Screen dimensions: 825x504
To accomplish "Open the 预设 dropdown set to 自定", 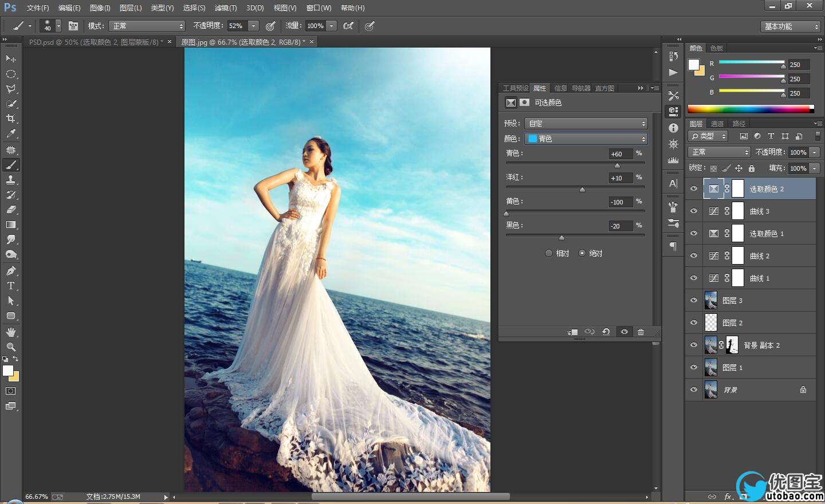I will tap(586, 123).
